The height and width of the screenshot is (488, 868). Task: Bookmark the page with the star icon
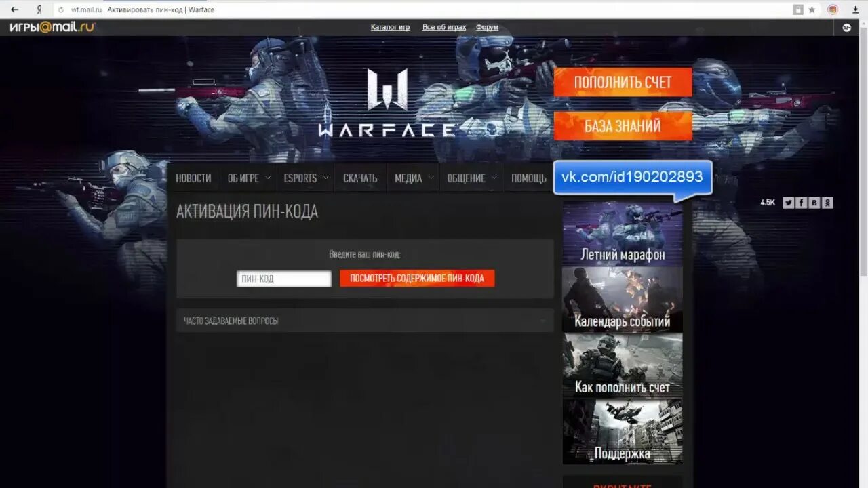pos(812,9)
